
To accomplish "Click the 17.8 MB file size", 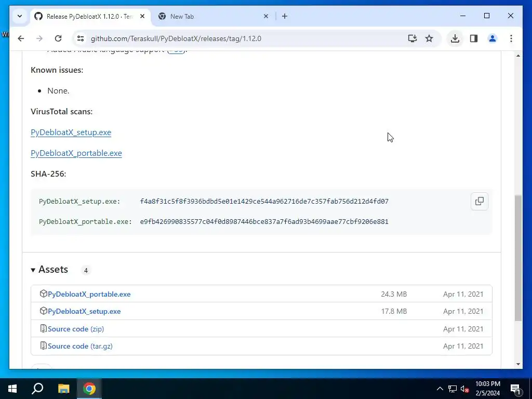I will tap(394, 312).
